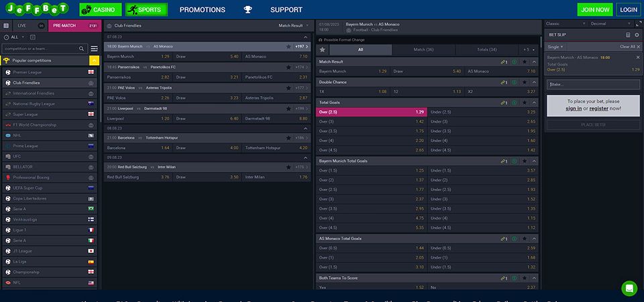Favorite the Red Bull Salzburg vs Inter Milan star
Viewport: 644px width, 302px height.
(x=288, y=167)
